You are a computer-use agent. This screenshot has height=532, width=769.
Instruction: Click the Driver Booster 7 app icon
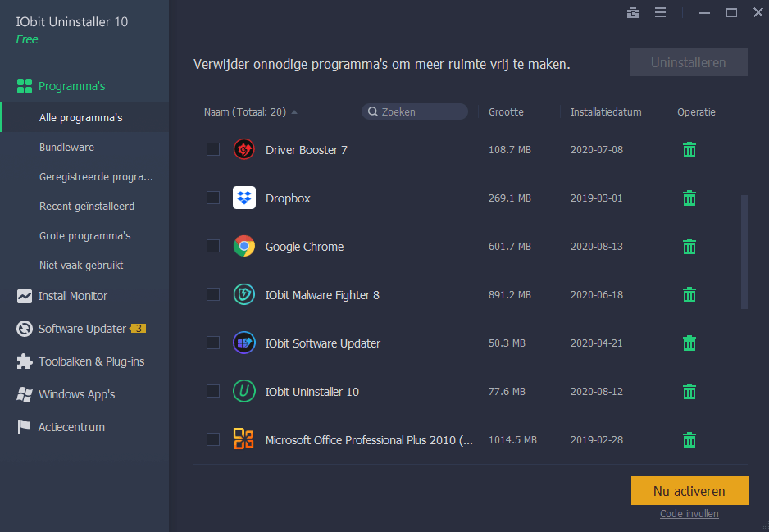click(243, 149)
